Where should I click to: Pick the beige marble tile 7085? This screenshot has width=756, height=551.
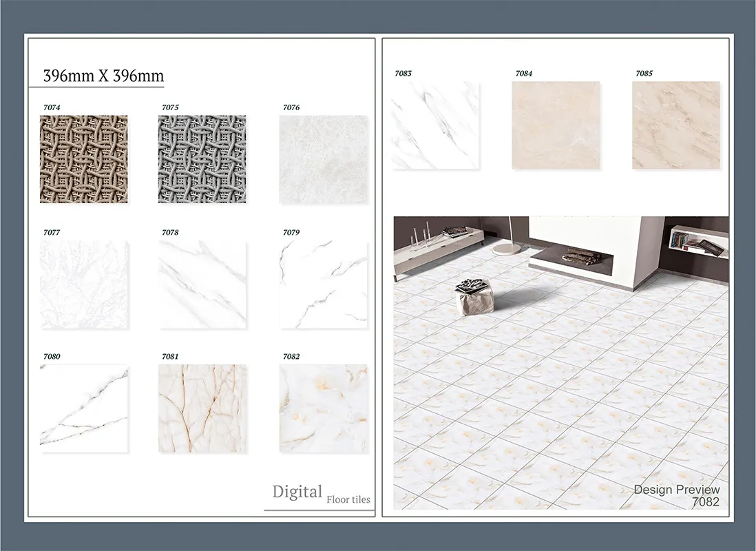[x=676, y=125]
